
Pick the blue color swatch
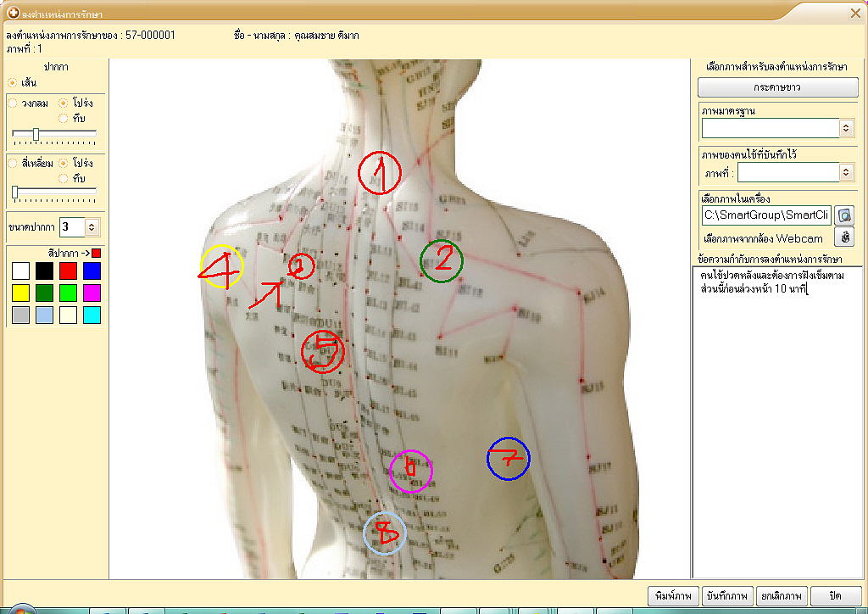[x=92, y=271]
